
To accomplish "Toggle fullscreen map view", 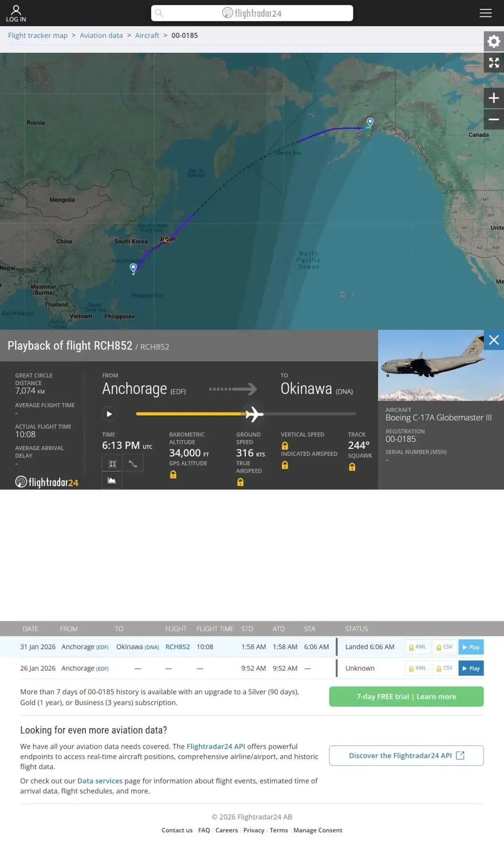I will click(494, 63).
